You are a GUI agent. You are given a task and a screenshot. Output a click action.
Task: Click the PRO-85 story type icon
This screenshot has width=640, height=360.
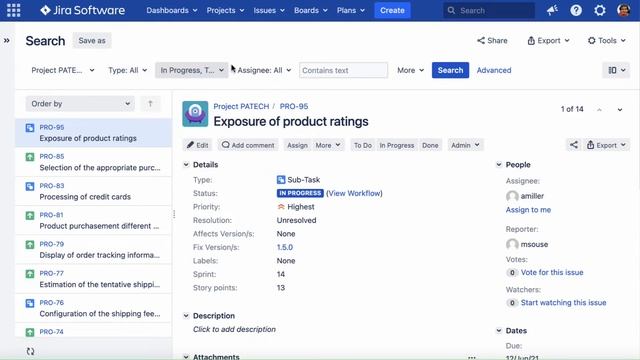30,157
